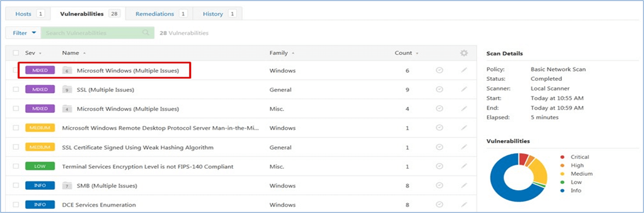Click pencil icon on SSL Certificate Weak Hashing row

point(464,147)
